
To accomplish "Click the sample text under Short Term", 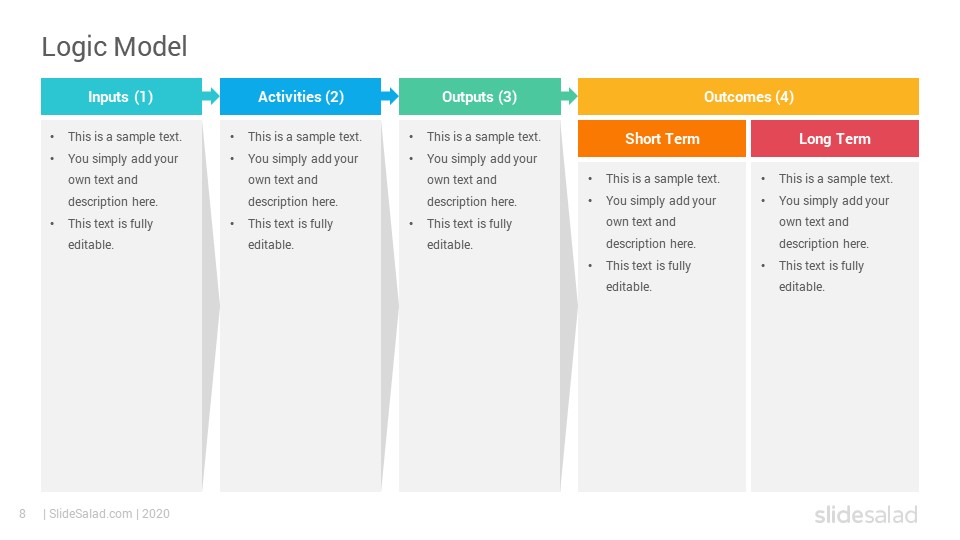I will click(x=654, y=233).
